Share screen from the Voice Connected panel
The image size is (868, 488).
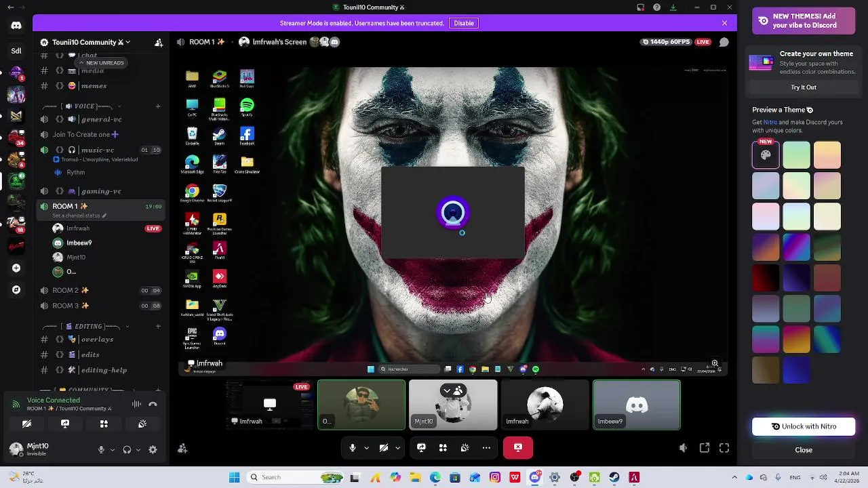click(65, 424)
